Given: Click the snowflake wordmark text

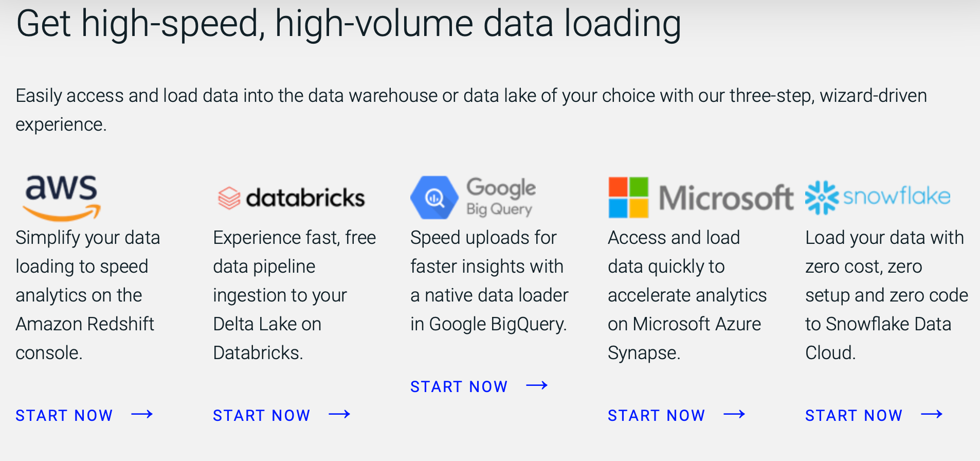Looking at the screenshot, I should 897,196.
